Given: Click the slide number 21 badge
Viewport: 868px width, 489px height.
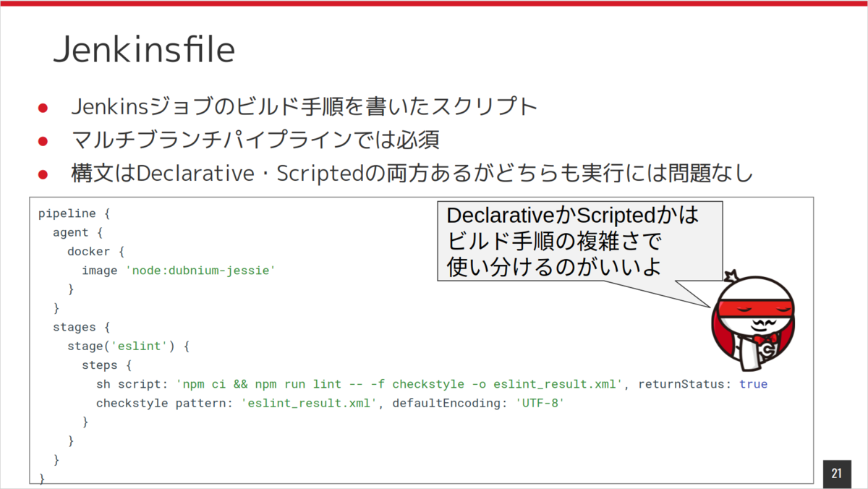Looking at the screenshot, I should [837, 474].
